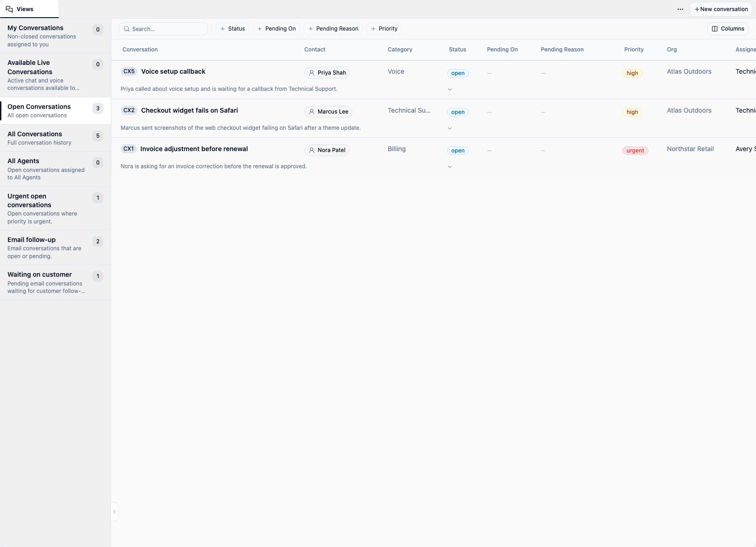Viewport: 756px width, 547px height.
Task: Click the Pending On column header
Action: 502,50
